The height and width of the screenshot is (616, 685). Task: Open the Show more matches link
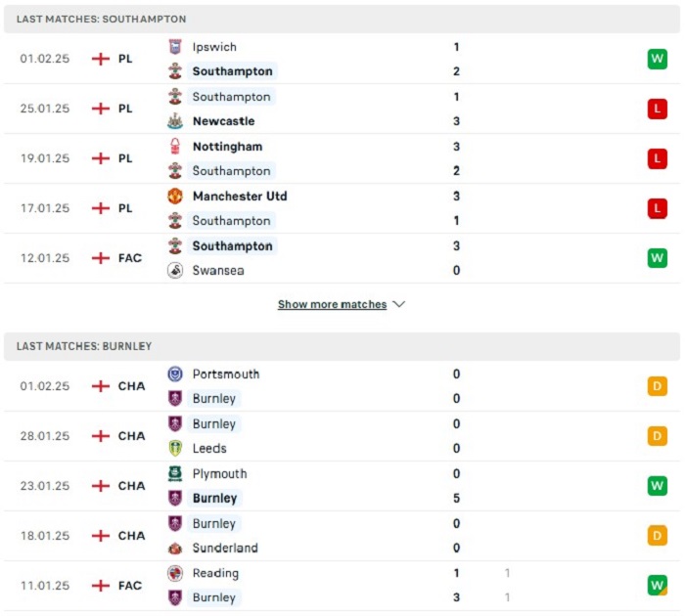coord(332,304)
